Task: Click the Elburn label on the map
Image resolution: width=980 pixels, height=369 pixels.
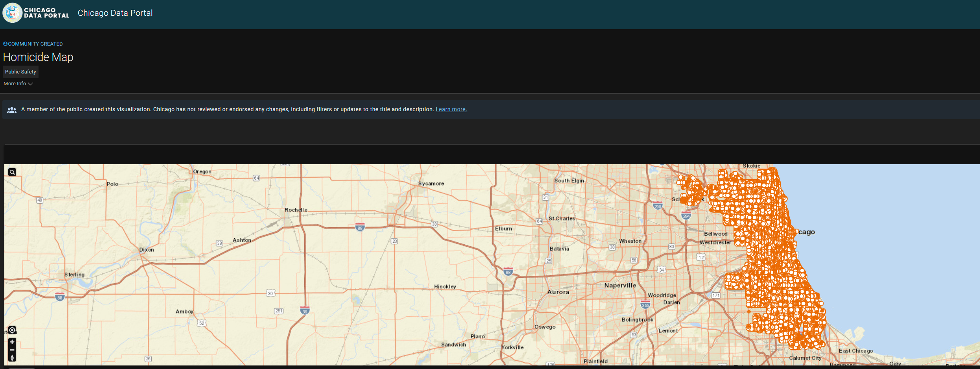Action: click(x=504, y=229)
